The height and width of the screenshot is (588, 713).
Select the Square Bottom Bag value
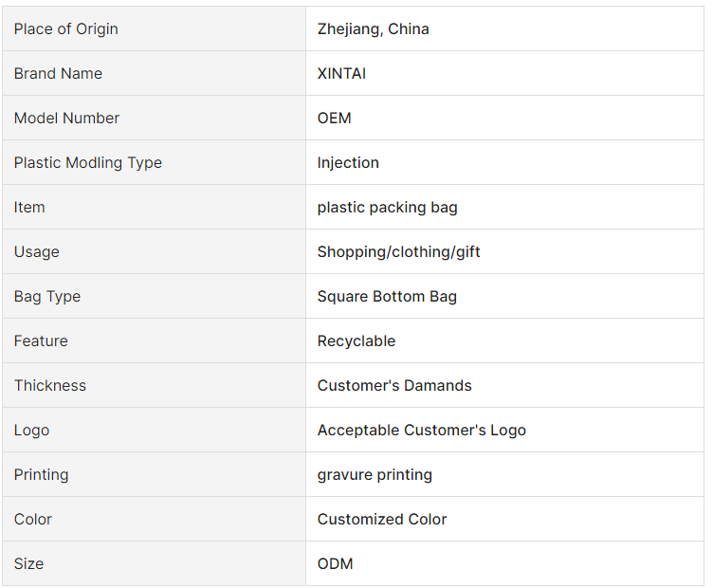coord(387,297)
